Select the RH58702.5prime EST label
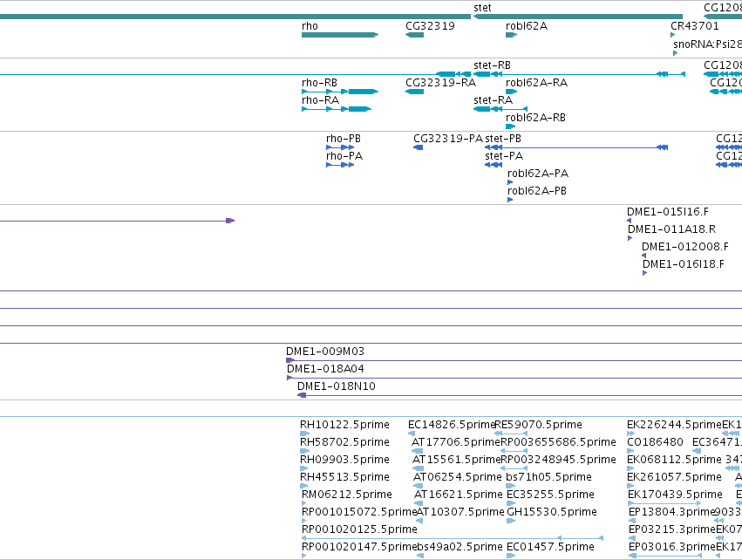 [x=344, y=442]
